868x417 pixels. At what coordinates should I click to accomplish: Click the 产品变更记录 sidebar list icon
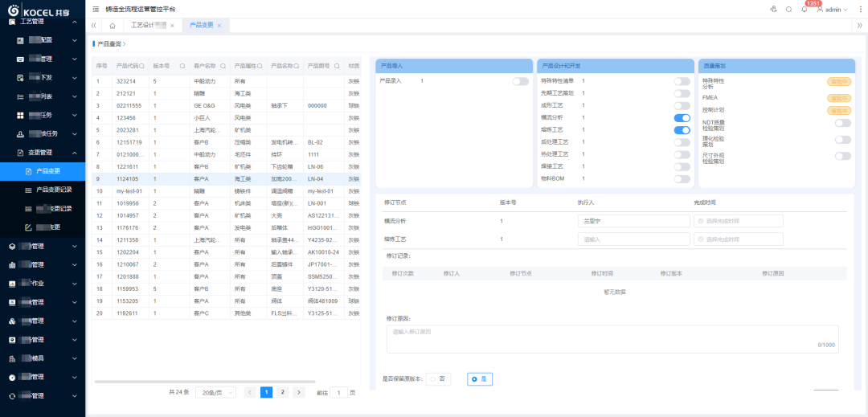[29, 190]
